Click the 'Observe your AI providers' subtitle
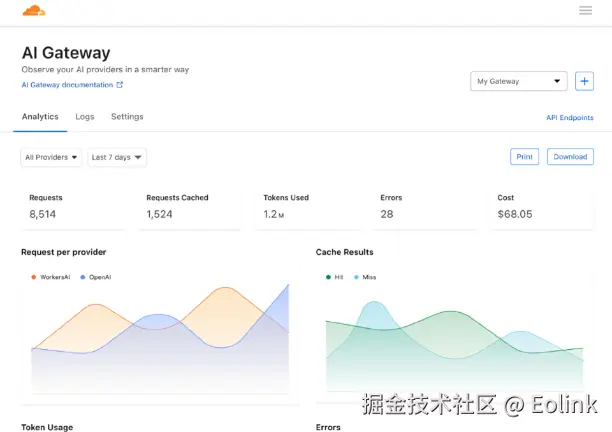 coord(105,69)
